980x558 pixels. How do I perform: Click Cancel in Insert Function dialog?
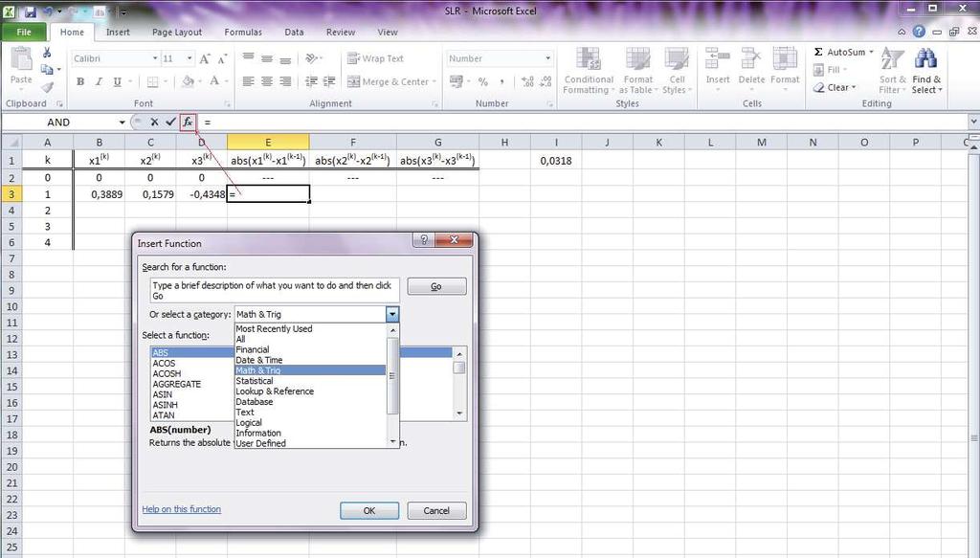click(436, 510)
